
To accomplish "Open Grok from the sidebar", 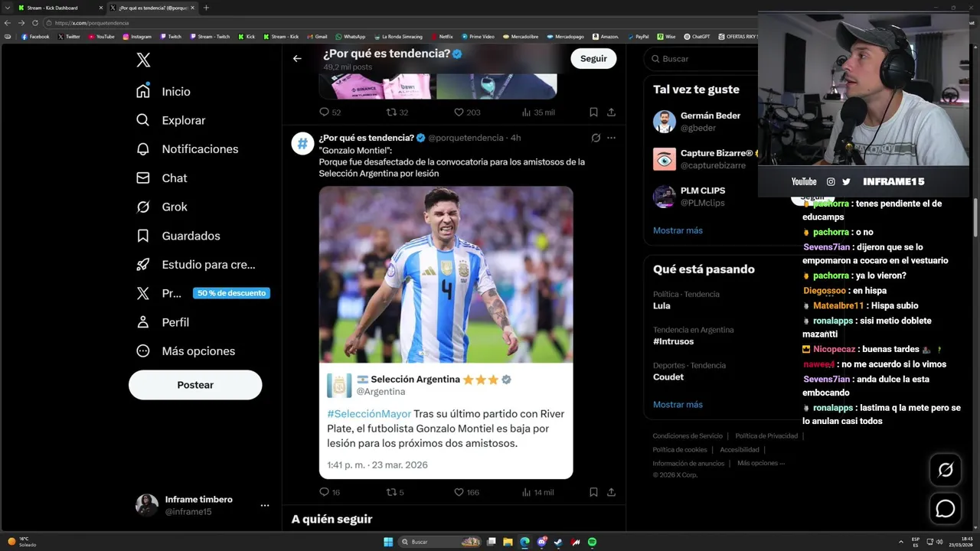I will coord(162,207).
